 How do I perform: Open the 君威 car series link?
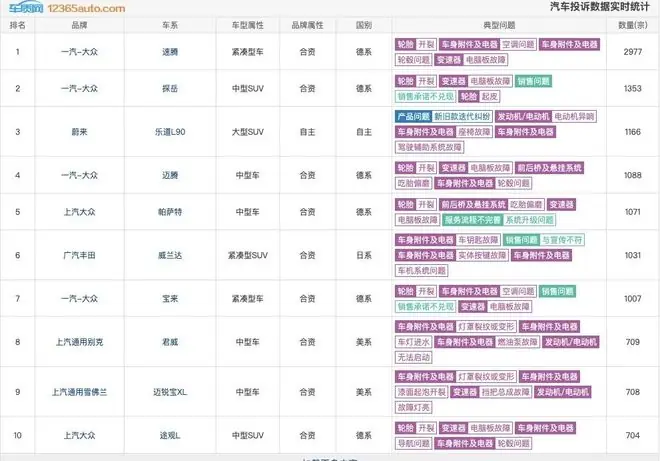pos(170,342)
